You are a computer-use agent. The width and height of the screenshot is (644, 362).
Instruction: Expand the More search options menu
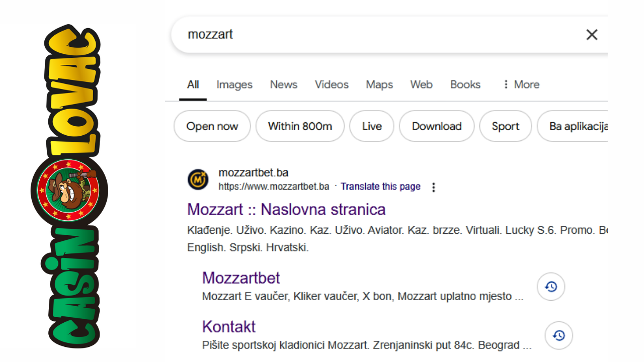[x=521, y=84]
